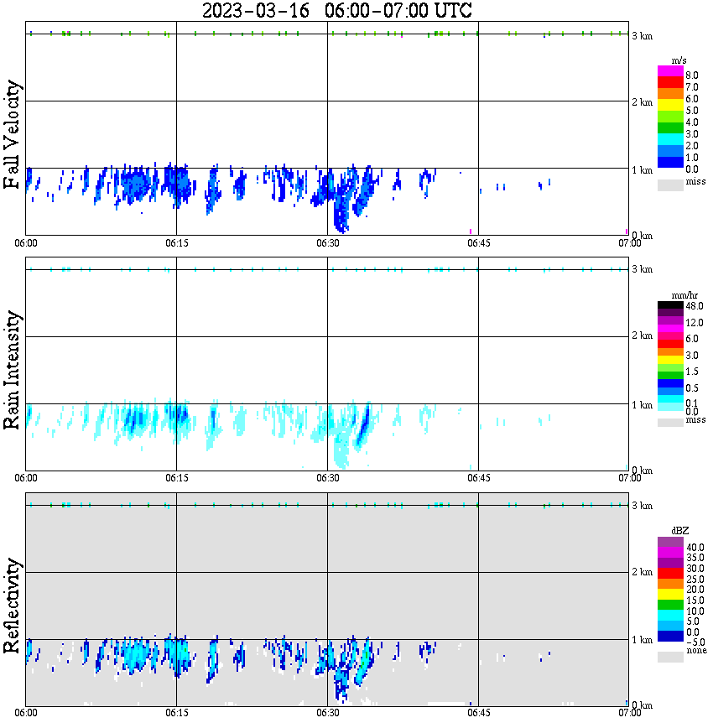713x728 pixels.
Task: Select gray miss swatch in velocity legend
Action: tap(670, 185)
